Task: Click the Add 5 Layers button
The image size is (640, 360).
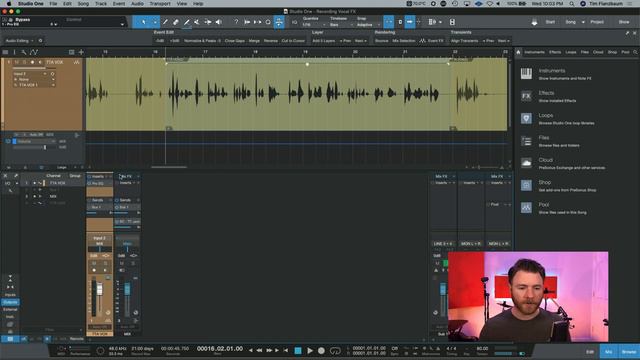Action: [324, 41]
